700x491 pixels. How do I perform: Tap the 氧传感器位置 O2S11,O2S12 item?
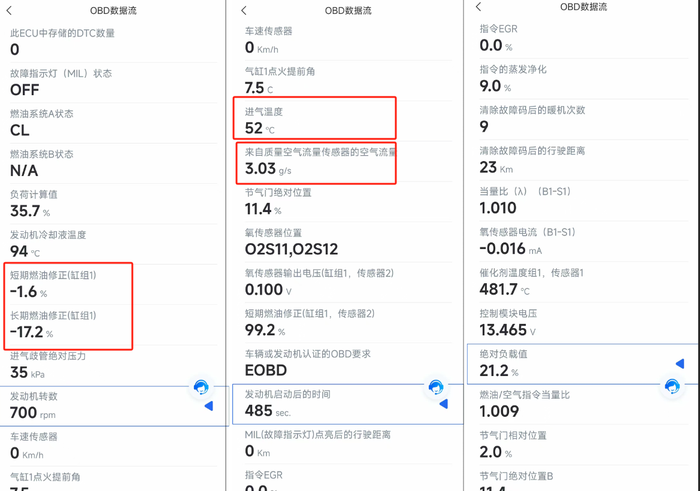(x=344, y=242)
